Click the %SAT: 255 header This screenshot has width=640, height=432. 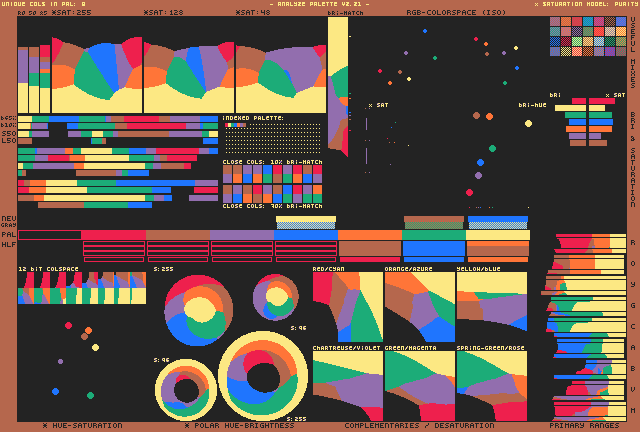(70, 12)
